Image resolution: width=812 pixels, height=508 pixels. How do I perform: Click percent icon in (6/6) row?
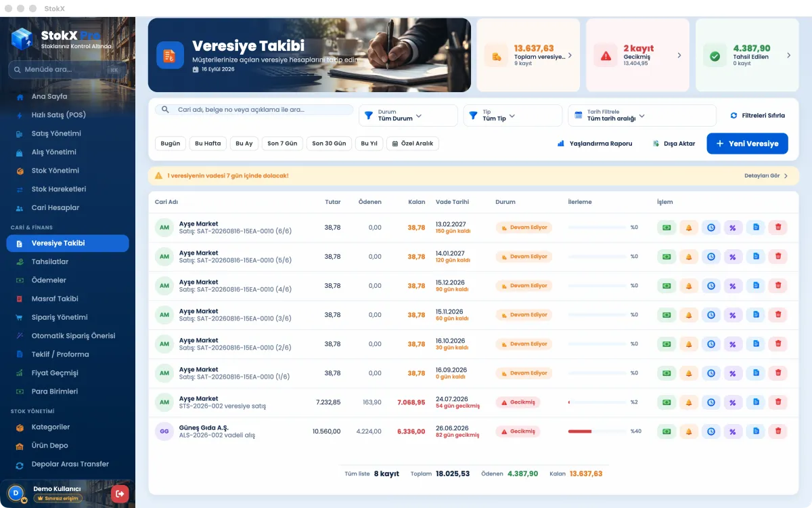coord(734,228)
